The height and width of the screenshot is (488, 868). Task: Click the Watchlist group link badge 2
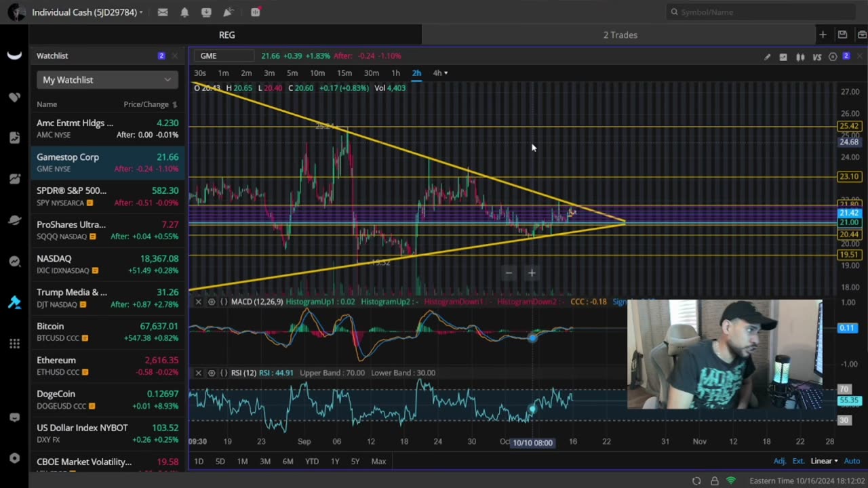[x=161, y=56]
